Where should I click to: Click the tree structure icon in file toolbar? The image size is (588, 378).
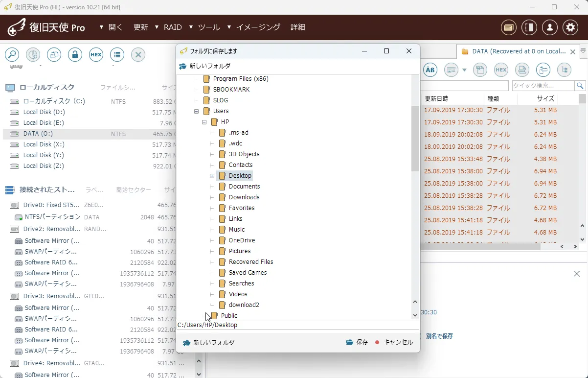pyautogui.click(x=564, y=70)
